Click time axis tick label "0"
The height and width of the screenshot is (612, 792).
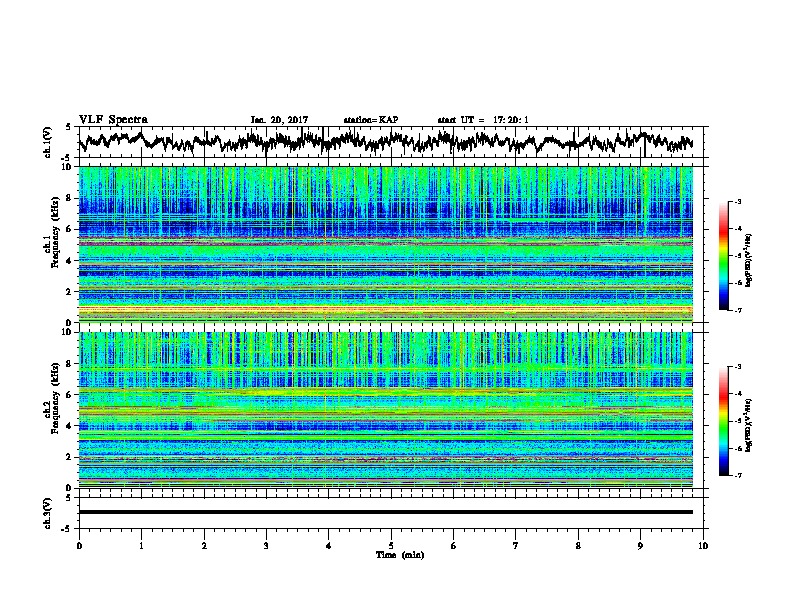click(79, 546)
